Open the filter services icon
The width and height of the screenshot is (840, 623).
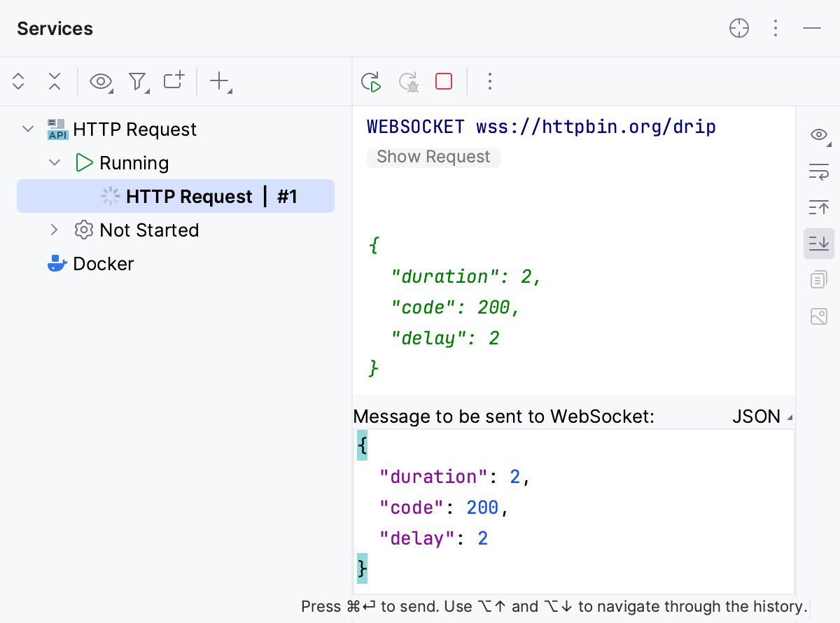click(x=137, y=81)
